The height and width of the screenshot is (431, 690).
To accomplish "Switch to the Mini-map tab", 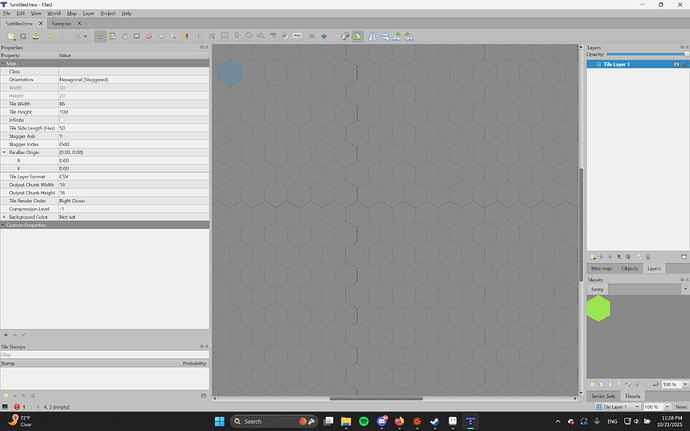I will pos(601,269).
